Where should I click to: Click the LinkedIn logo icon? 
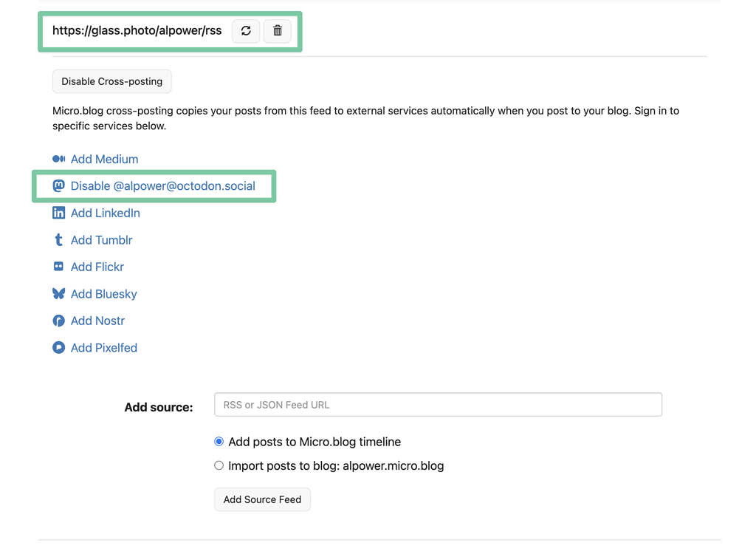point(59,213)
